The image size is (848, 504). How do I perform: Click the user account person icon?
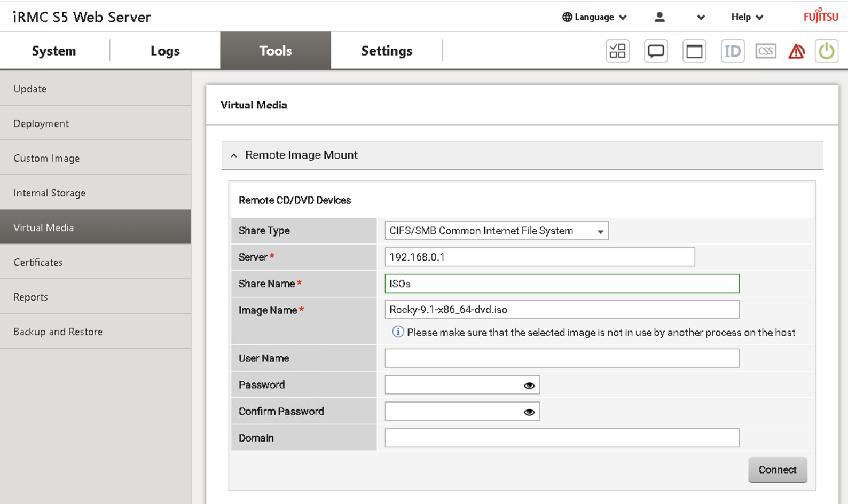[659, 17]
